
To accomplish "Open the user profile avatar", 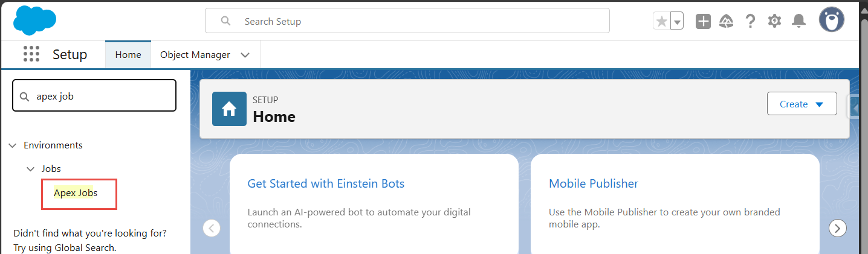I will coord(832,20).
